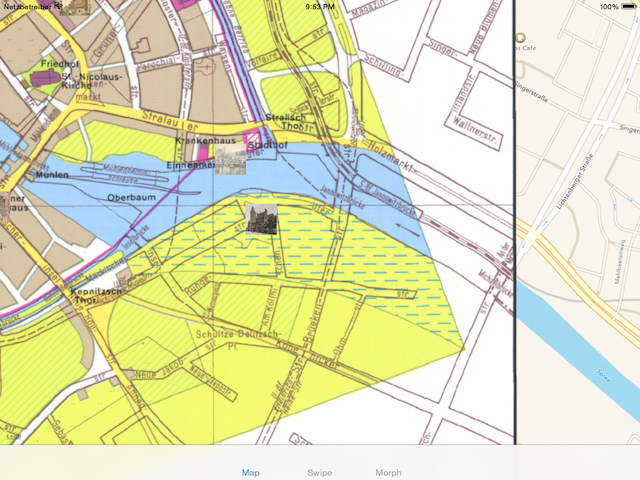
Task: Tap the 'Holzmarkt' street label
Action: [390, 157]
